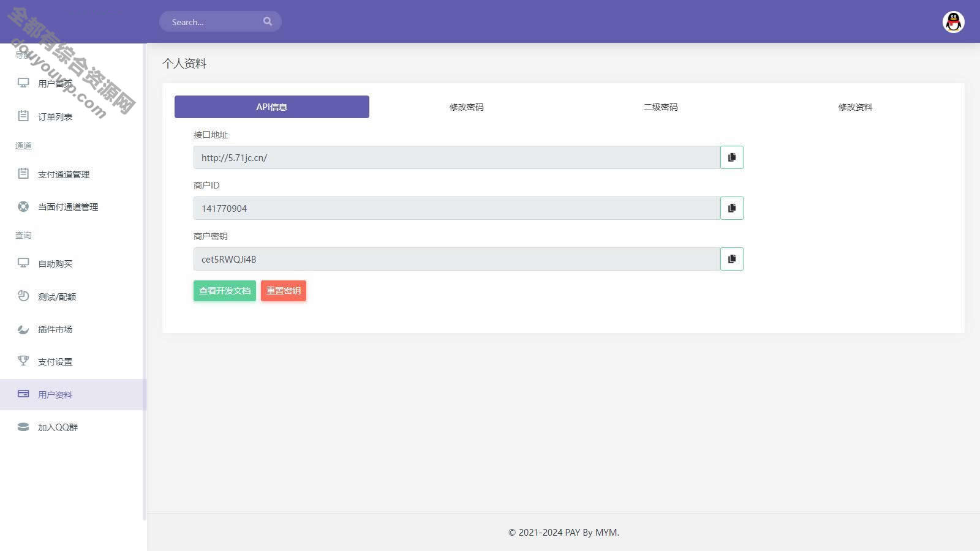This screenshot has width=980, height=551.
Task: Click the 支付设置 trophy icon
Action: (x=23, y=361)
